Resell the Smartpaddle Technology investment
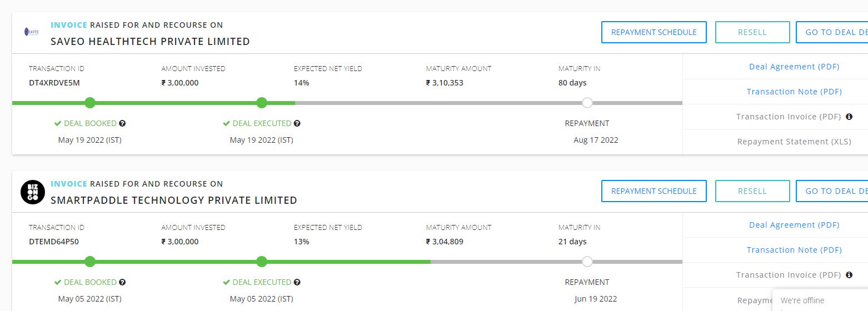Image resolution: width=868 pixels, height=311 pixels. 752,191
